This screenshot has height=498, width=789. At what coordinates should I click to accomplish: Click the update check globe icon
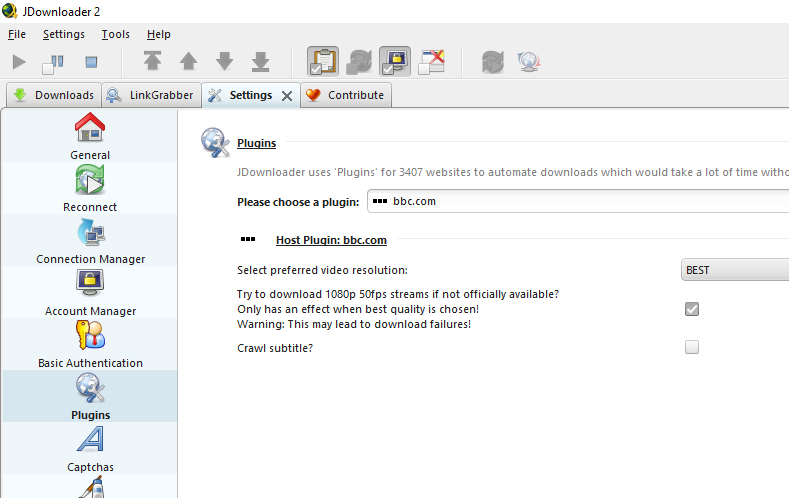pos(529,62)
